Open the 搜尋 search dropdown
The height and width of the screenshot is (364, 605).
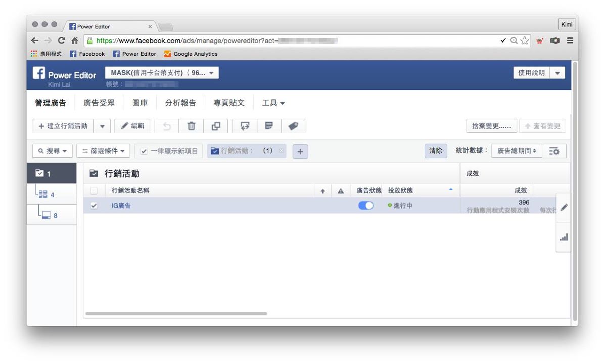click(x=53, y=151)
